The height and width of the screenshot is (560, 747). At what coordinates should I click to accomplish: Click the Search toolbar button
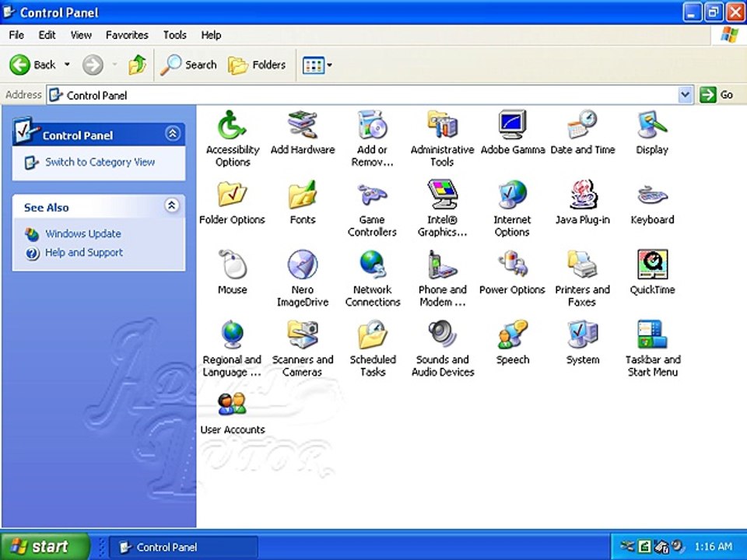(188, 65)
